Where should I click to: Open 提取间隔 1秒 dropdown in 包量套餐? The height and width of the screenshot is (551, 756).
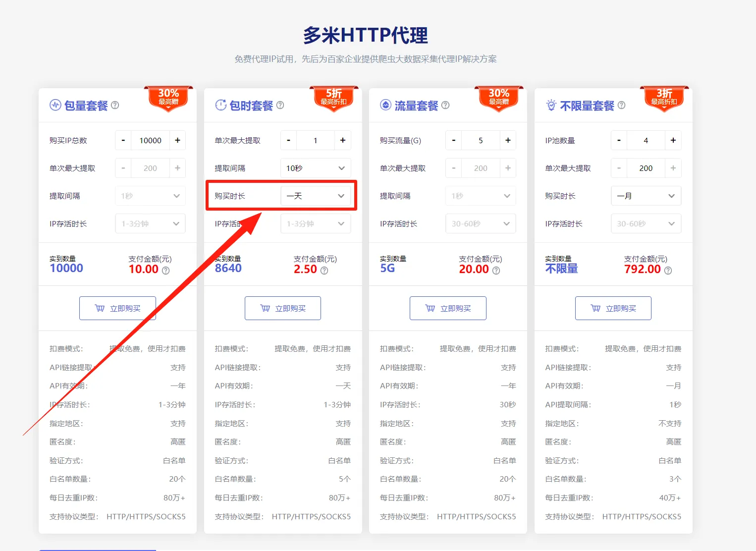tap(151, 196)
